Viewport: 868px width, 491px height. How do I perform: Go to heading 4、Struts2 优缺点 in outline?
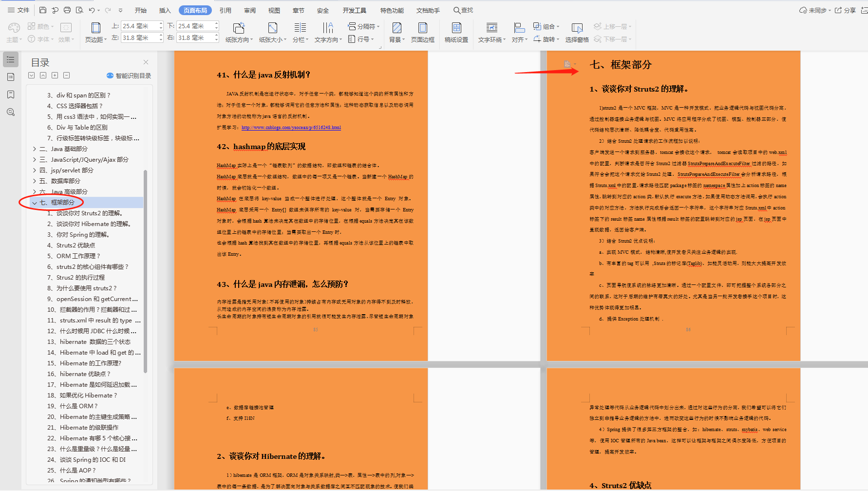(71, 245)
